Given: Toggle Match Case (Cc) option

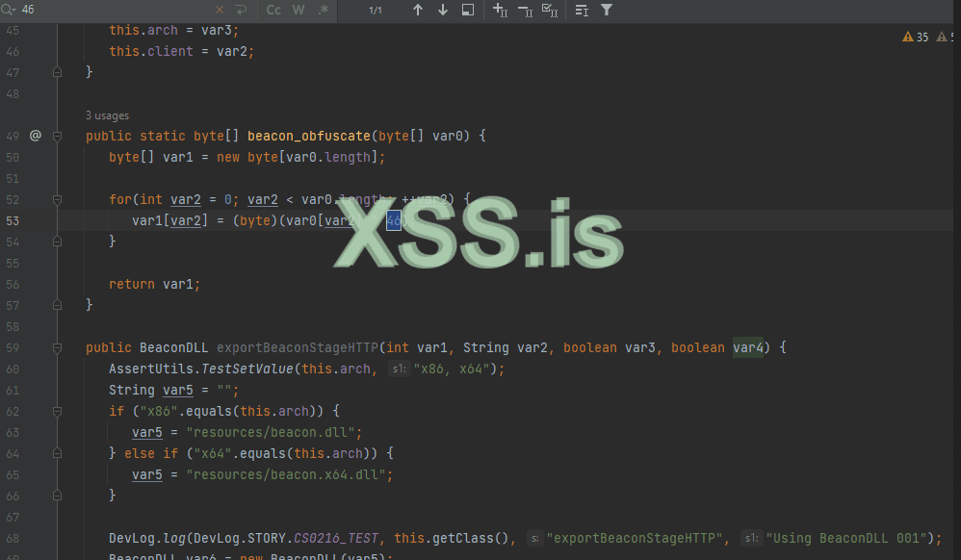Looking at the screenshot, I should 273,10.
